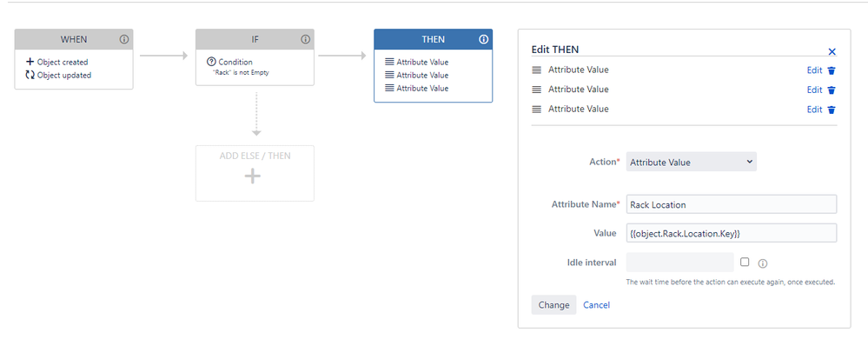Viewport: 868px width, 346px height.
Task: Click the info icon on WHEN block
Action: 124,39
